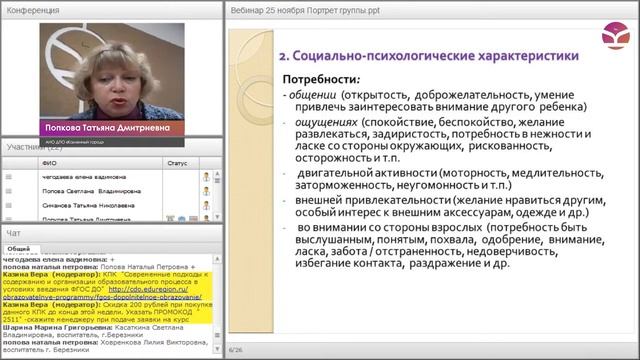Click the avatar icon for чегодаева елена вадимовна

[206, 177]
